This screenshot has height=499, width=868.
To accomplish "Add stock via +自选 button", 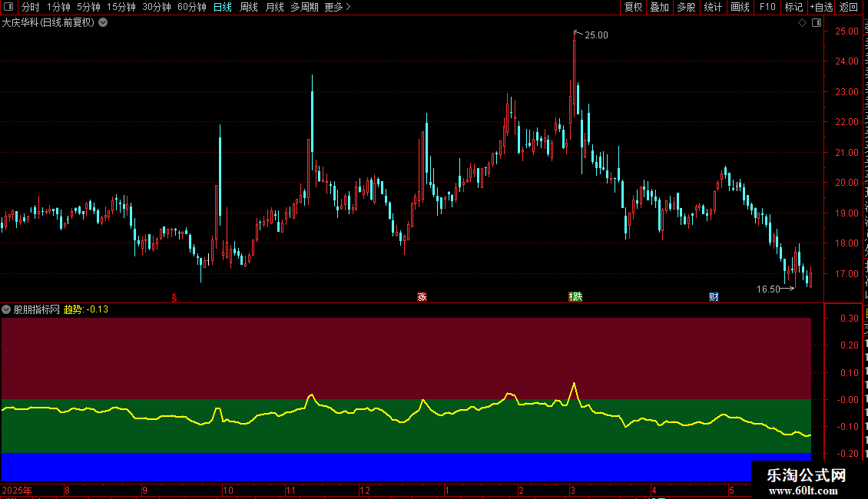I will (x=821, y=7).
